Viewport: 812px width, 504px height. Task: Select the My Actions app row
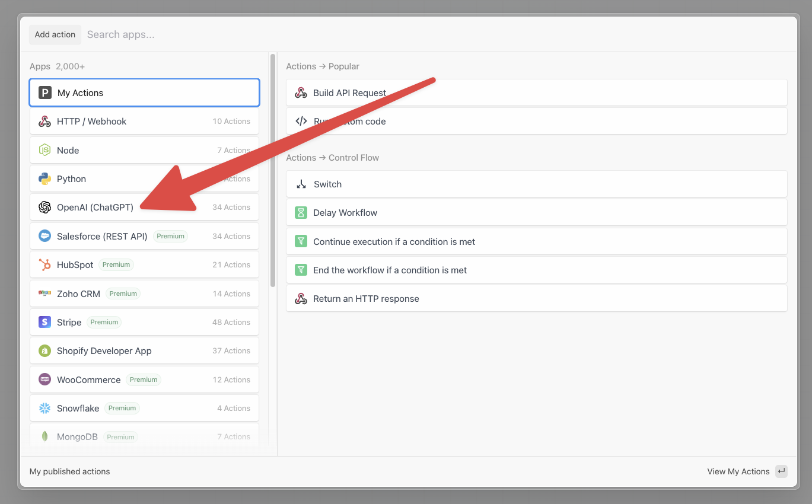[x=144, y=92]
